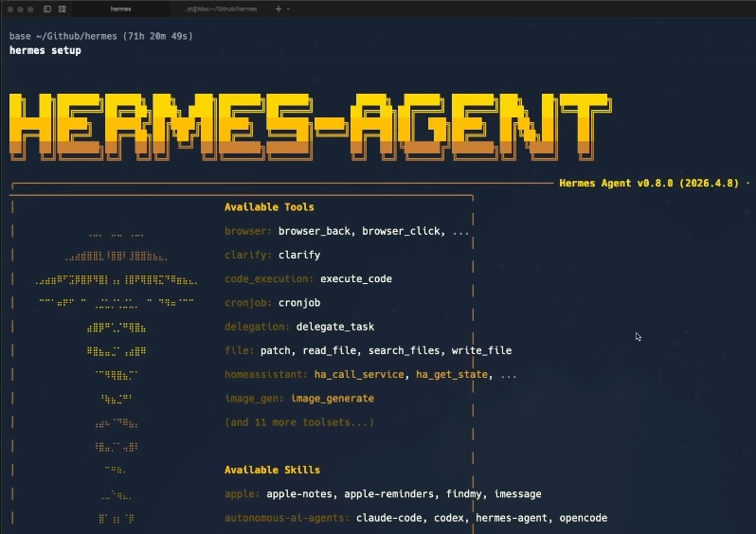The height and width of the screenshot is (534, 756).
Task: Maximize the window using the green button
Action: 30,9
